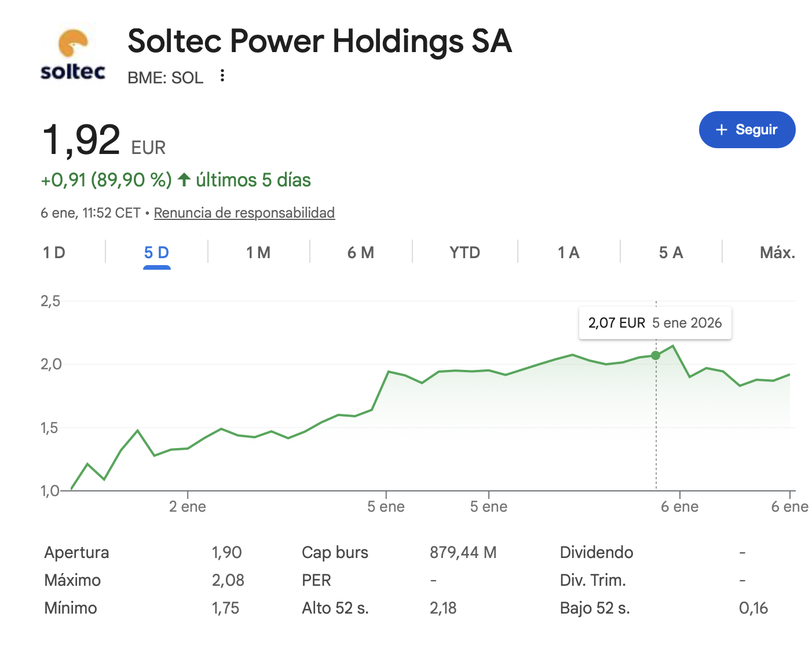Image resolution: width=812 pixels, height=646 pixels.
Task: Select the Máx. range tab
Action: click(x=777, y=253)
